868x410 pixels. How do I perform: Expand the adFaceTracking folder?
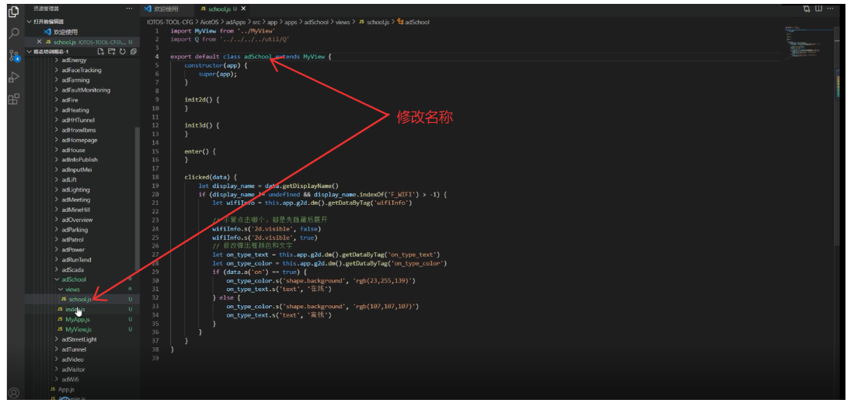81,70
